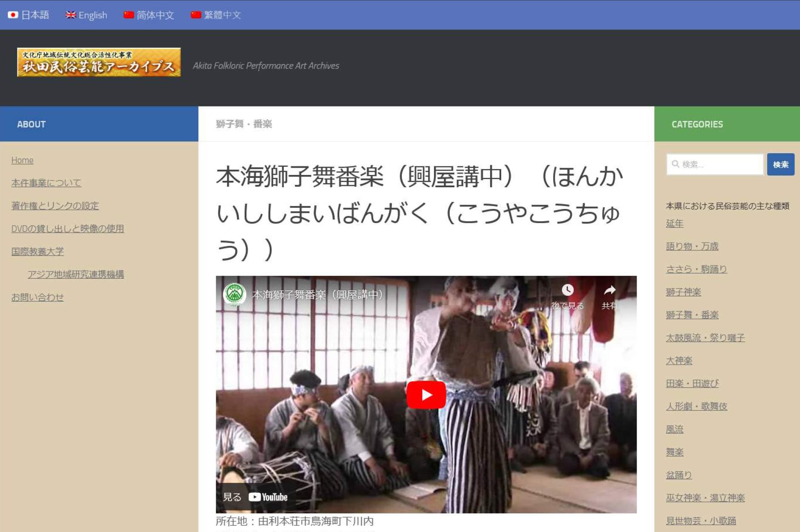This screenshot has height=532, width=800.
Task: Open 本件事業について link
Action: 46,183
